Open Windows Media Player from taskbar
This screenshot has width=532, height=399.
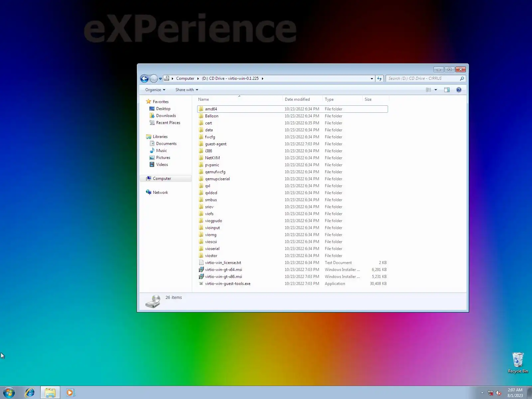pyautogui.click(x=70, y=393)
